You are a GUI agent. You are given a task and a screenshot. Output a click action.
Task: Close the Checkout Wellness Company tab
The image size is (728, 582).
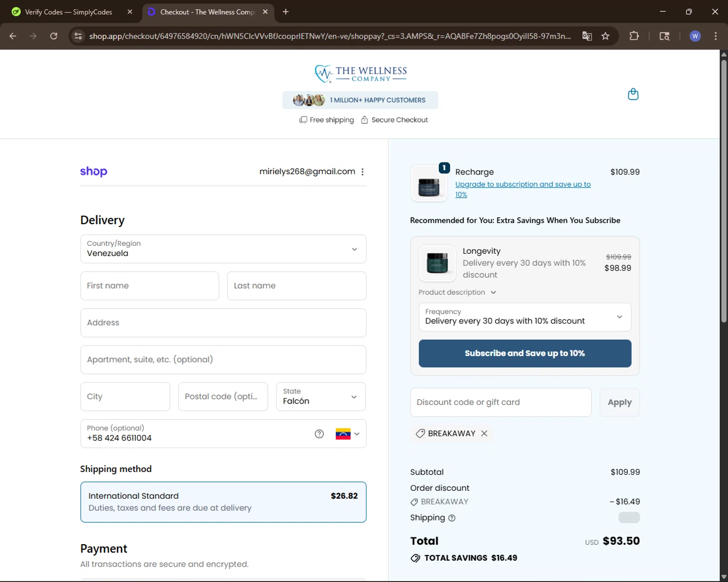[265, 12]
